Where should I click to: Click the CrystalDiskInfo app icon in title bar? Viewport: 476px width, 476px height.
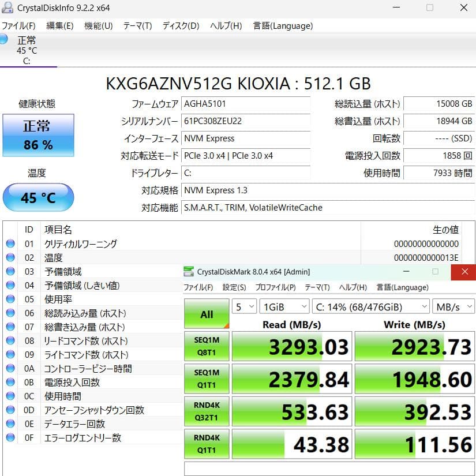pos(8,8)
